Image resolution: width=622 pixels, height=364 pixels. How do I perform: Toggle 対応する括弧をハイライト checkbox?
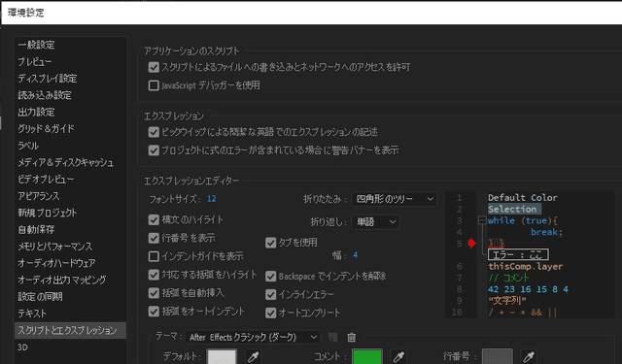click(x=154, y=275)
